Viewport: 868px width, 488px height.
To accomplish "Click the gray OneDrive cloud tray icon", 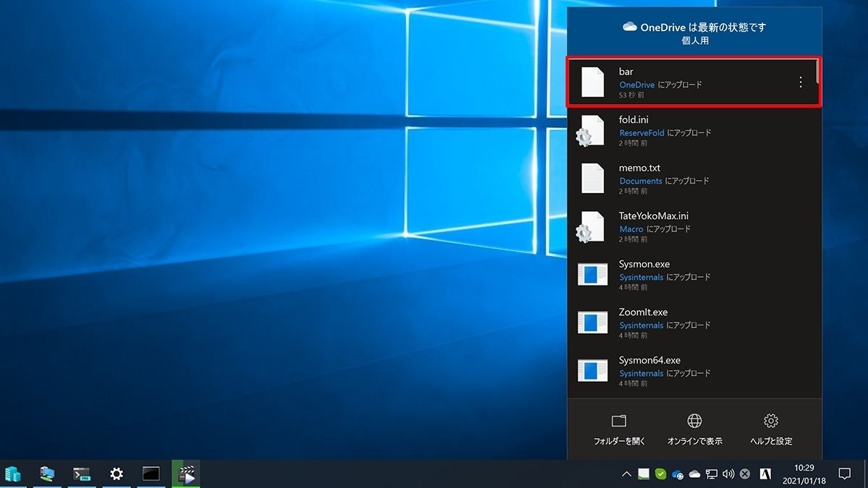I will (694, 474).
